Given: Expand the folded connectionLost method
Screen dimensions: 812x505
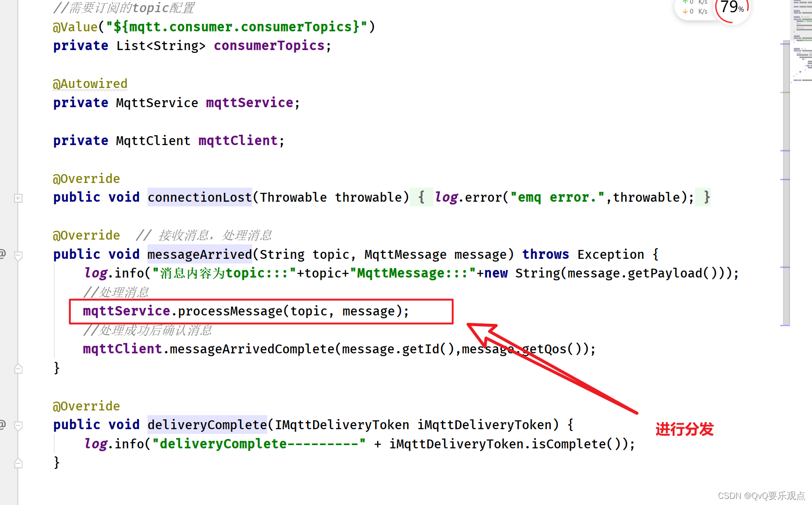Looking at the screenshot, I should pyautogui.click(x=18, y=198).
